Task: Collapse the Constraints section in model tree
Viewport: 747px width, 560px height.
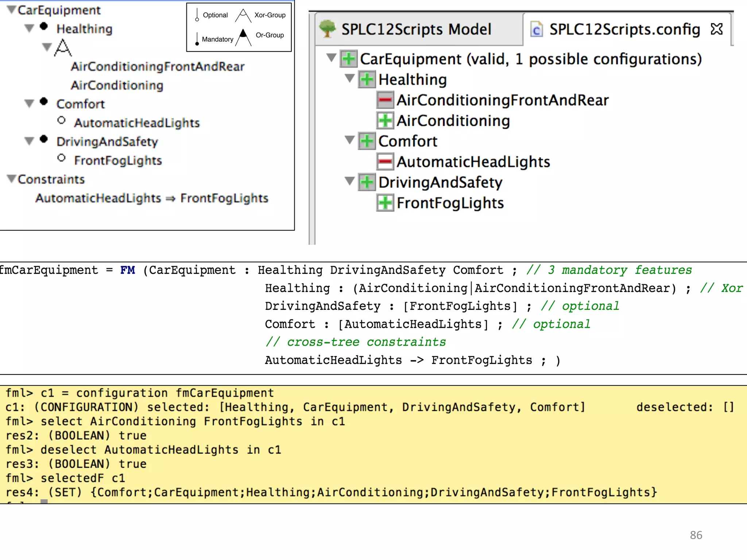Action: coord(12,179)
